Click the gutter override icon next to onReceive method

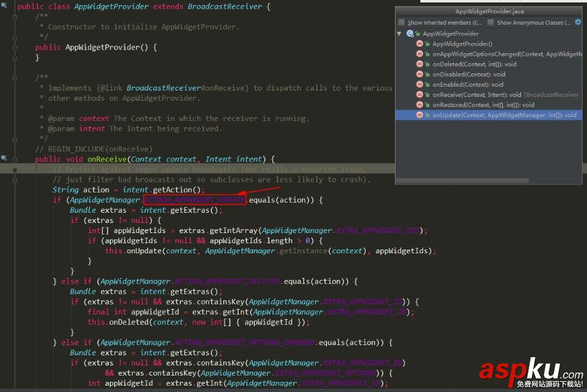(x=4, y=158)
